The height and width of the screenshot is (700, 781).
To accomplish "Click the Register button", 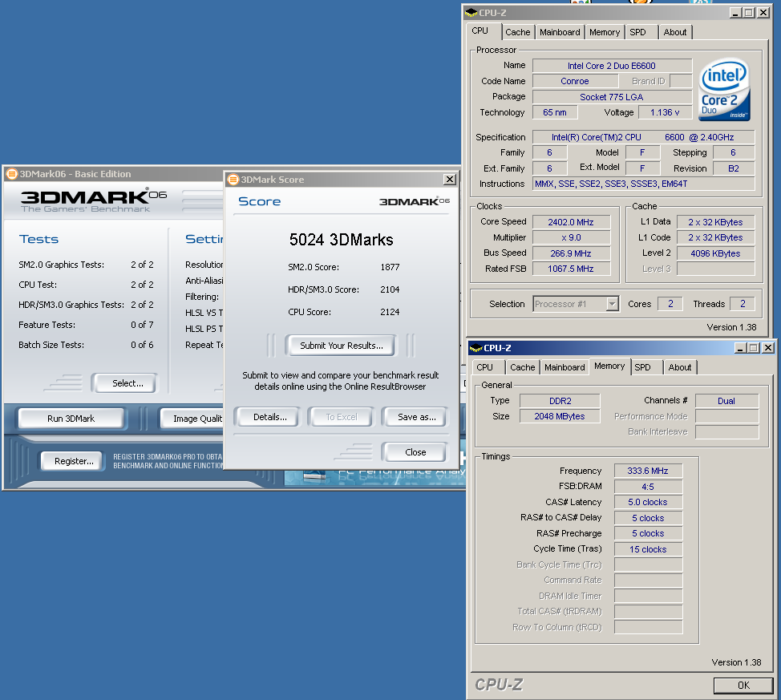I will pyautogui.click(x=74, y=461).
